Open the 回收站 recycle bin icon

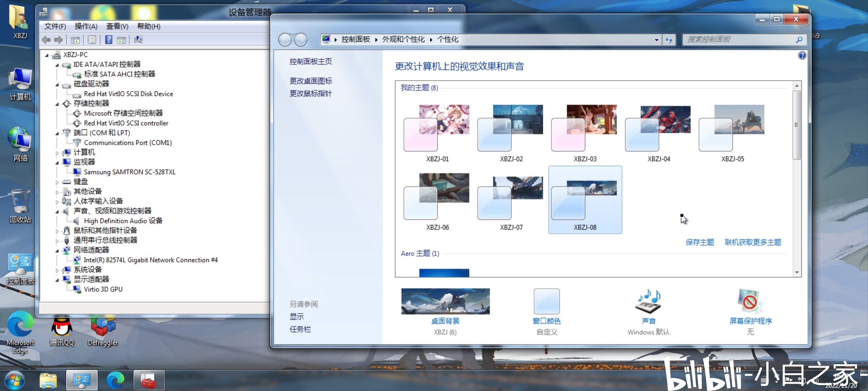pos(20,206)
